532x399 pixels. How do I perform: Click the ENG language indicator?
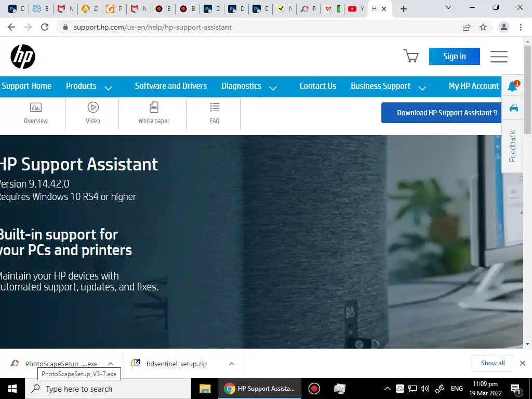tap(457, 389)
